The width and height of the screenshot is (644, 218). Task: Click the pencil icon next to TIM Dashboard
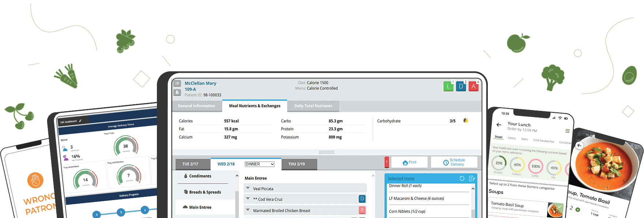[x=80, y=121]
